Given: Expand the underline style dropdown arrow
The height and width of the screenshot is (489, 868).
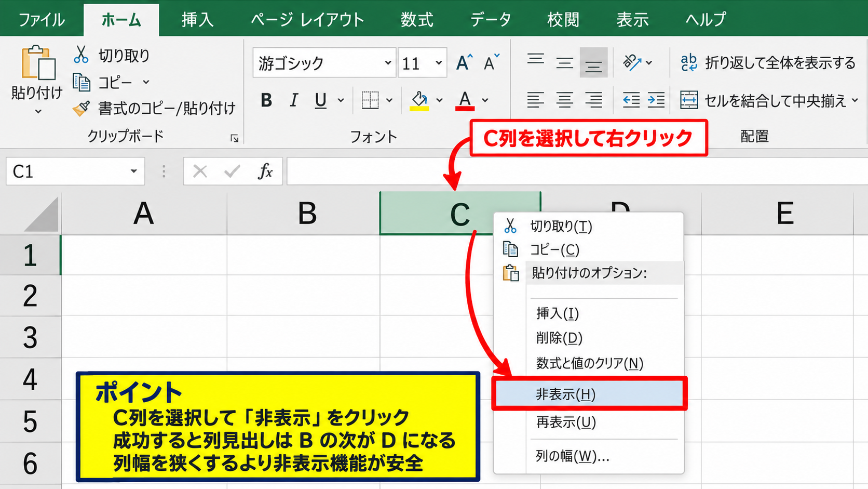Looking at the screenshot, I should tap(341, 100).
